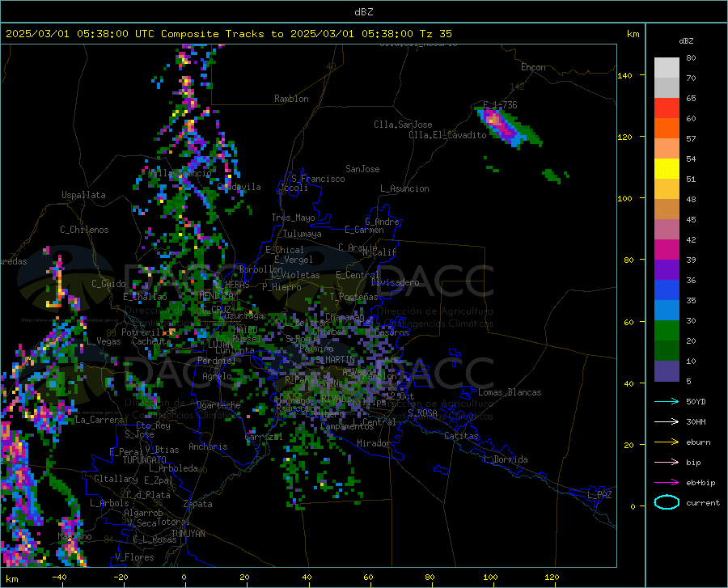Click the pink bip arrow in legend
The height and width of the screenshot is (588, 728).
click(667, 463)
